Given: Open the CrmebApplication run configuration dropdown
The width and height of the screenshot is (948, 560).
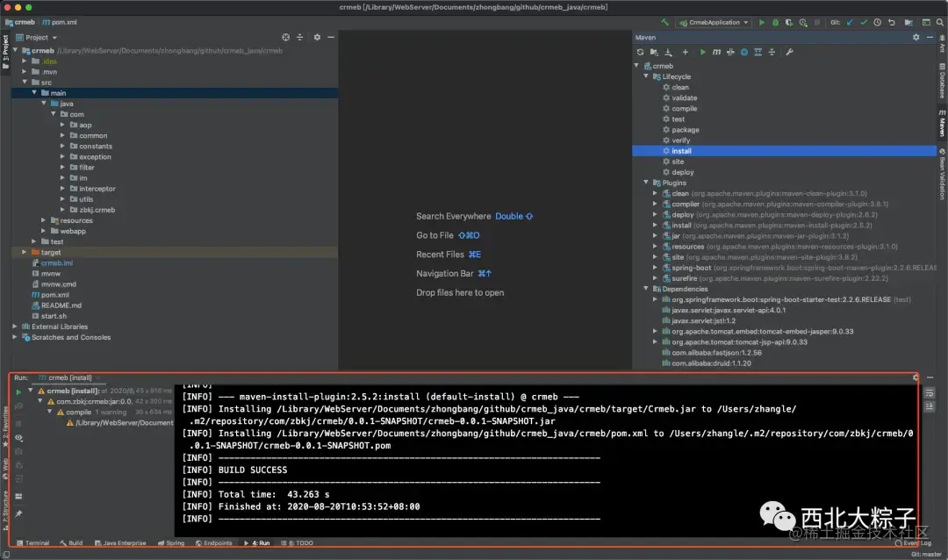Looking at the screenshot, I should [x=714, y=22].
